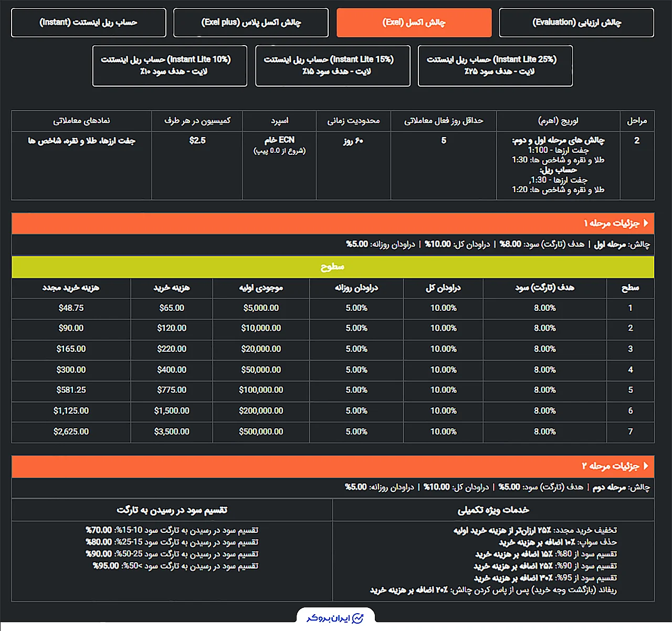The image size is (672, 631).
Task: Click the دراودان روزانه column header
Action: 356,288
